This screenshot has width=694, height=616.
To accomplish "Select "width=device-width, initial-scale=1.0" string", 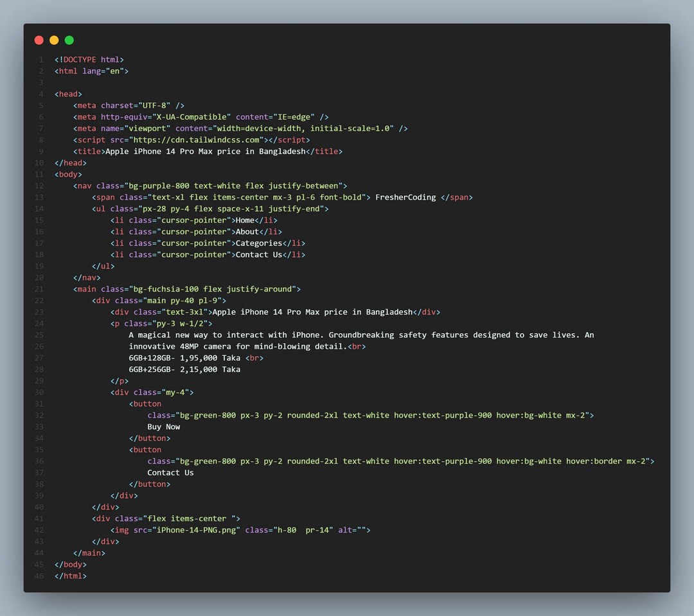I will [303, 128].
